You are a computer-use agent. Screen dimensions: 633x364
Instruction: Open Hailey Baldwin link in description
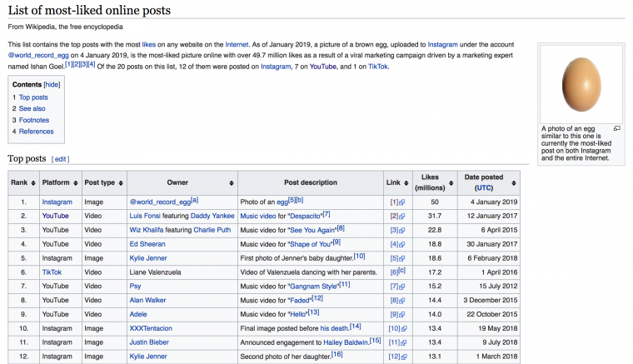coord(346,342)
